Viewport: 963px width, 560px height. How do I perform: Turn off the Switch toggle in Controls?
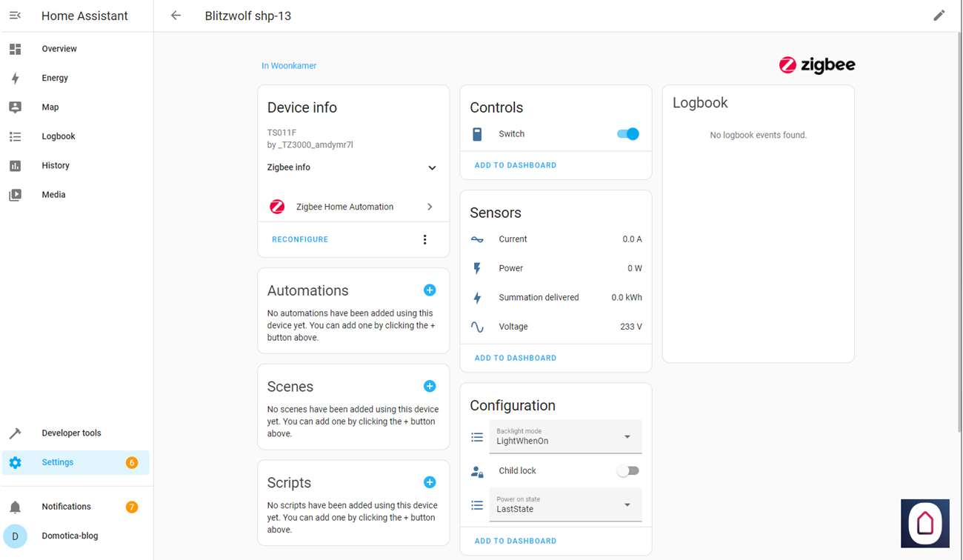[627, 134]
